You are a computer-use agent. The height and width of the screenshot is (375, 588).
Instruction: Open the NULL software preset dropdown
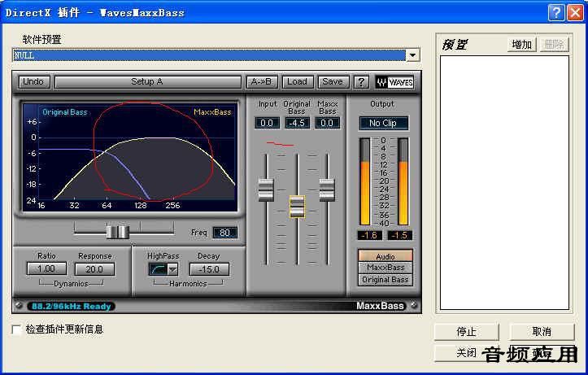(413, 55)
